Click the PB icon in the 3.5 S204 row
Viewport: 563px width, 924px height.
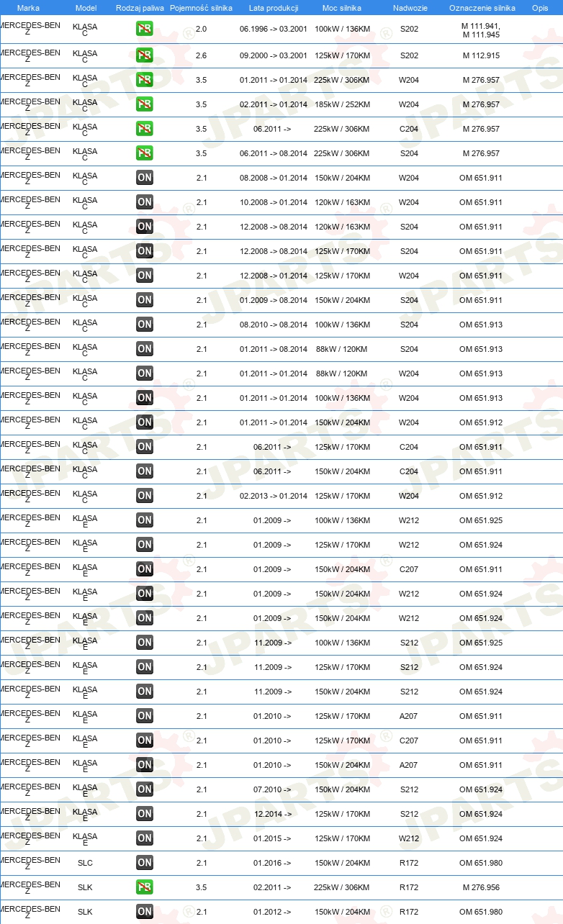pyautogui.click(x=145, y=153)
